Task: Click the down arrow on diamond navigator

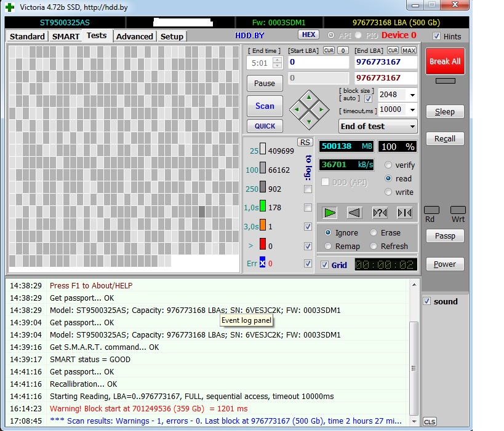Action: 309,122
